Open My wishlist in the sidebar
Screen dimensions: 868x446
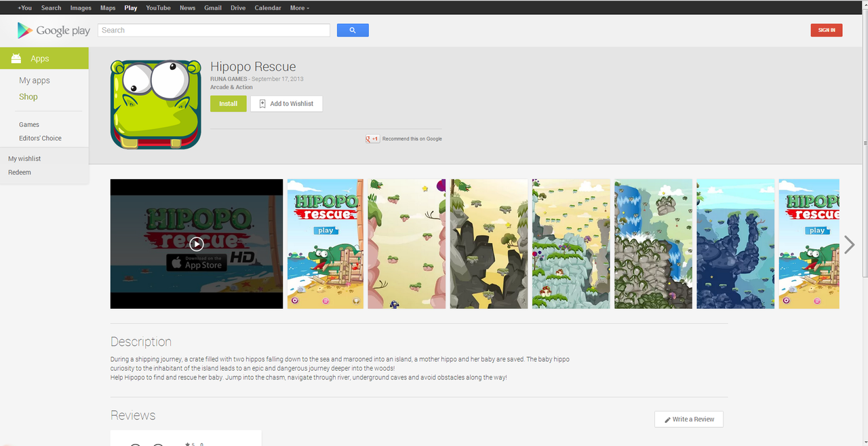tap(24, 159)
